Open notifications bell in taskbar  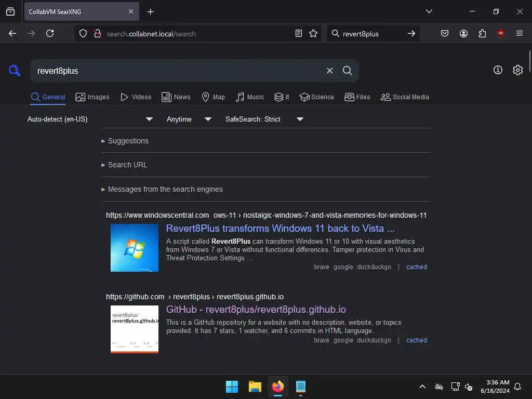coord(517,387)
